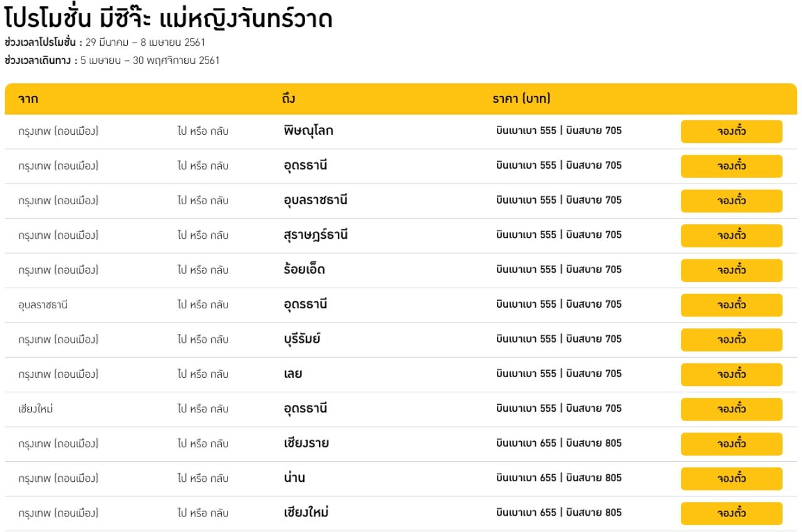Book อุบลราชธานี to อุดรธานี flight
The height and width of the screenshot is (532, 802).
tap(731, 305)
